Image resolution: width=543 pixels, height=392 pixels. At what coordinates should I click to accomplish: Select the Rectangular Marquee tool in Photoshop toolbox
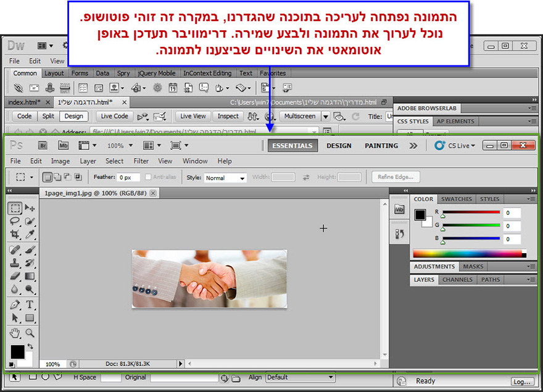point(15,208)
